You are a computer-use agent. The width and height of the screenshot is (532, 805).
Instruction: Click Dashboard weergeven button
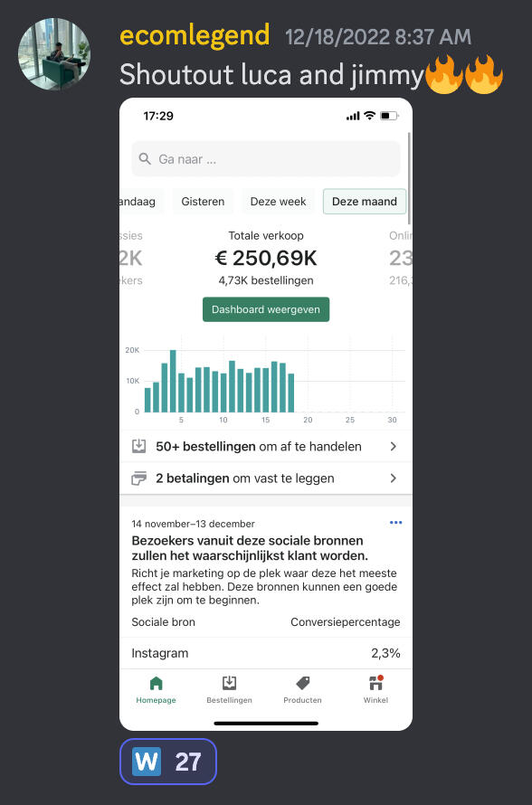(x=266, y=309)
